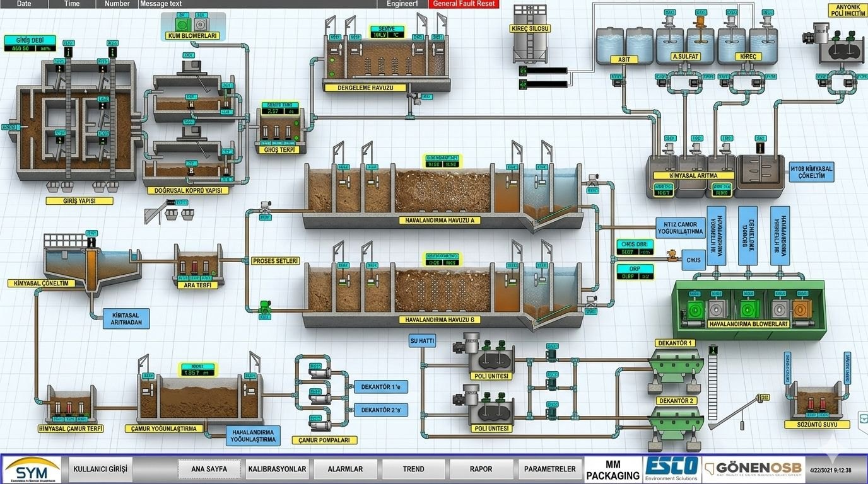The image size is (868, 484).
Task: Click the DEKANTÖR 1'e destination box
Action: coord(381,387)
